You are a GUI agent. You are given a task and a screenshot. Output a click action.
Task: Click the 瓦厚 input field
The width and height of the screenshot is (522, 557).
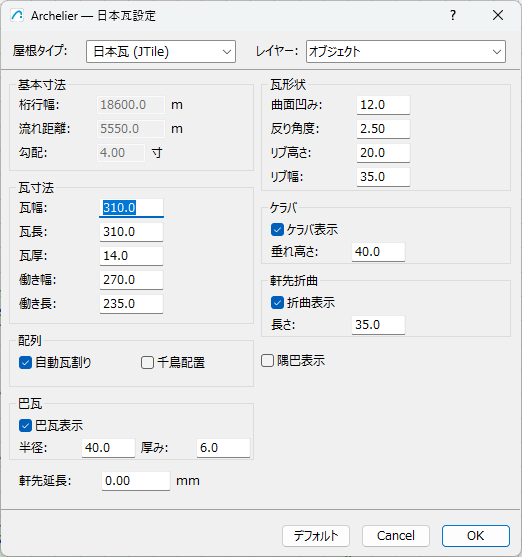click(131, 256)
